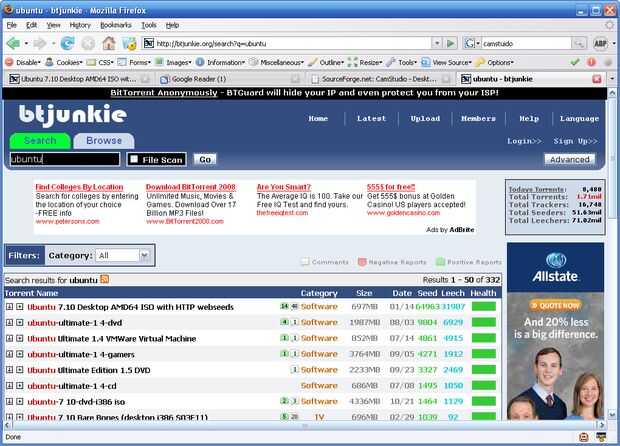Open the File menu

[x=11, y=25]
